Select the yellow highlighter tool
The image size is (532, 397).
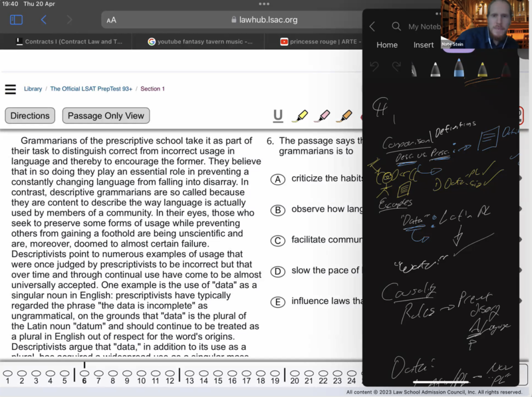pos(301,116)
